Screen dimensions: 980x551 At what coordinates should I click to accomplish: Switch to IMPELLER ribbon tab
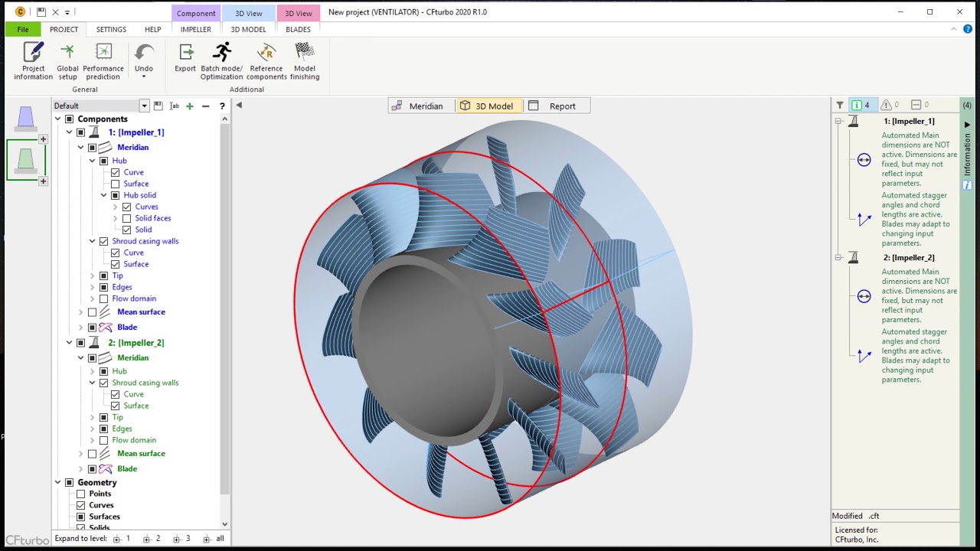coord(196,29)
